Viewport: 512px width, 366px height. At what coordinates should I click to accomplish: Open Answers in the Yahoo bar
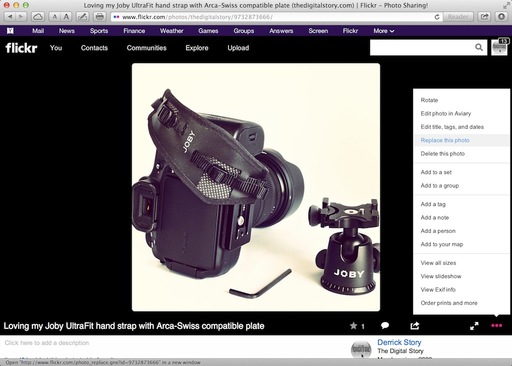coord(281,31)
